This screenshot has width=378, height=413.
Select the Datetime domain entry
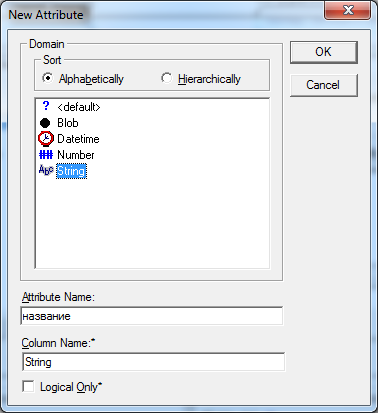(x=78, y=139)
